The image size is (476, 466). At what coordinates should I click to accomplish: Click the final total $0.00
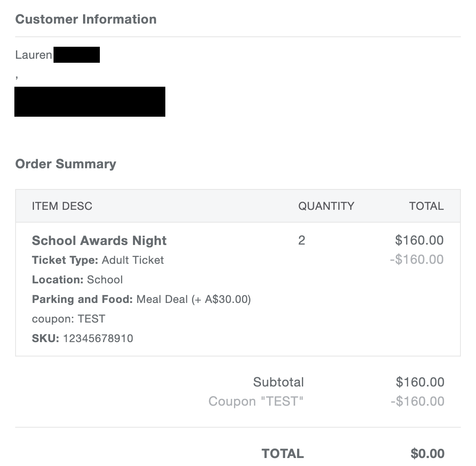pyautogui.click(x=427, y=454)
